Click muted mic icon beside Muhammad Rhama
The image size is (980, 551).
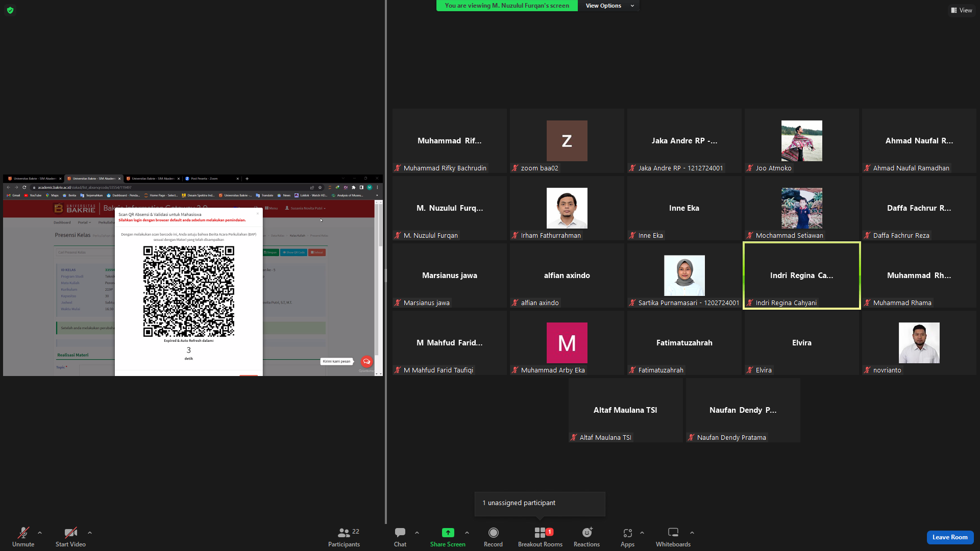click(867, 303)
